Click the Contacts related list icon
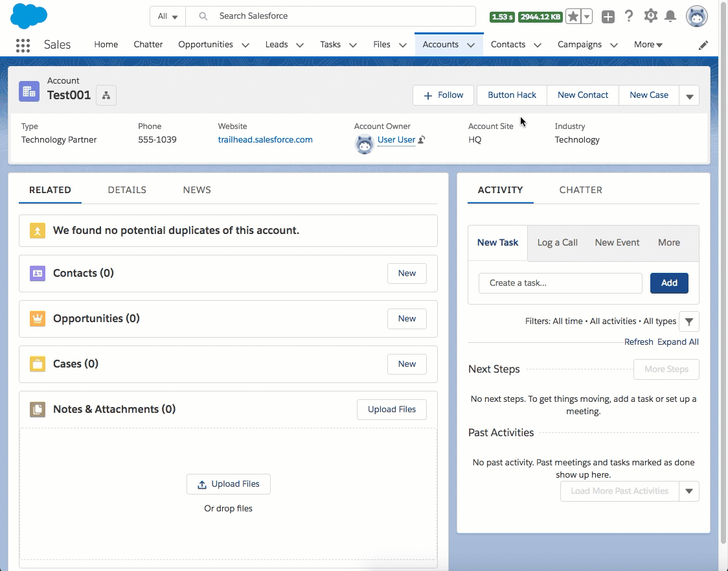Viewport: 728px width, 571px height. click(x=38, y=274)
